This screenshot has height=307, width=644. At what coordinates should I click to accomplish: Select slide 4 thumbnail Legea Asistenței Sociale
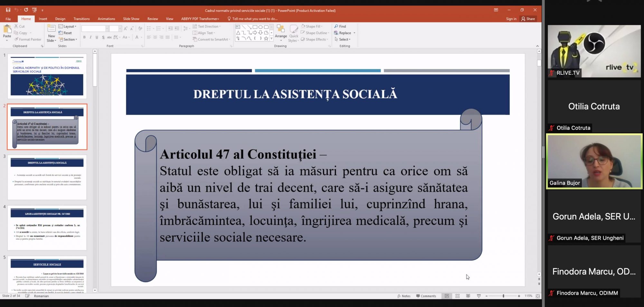47,228
